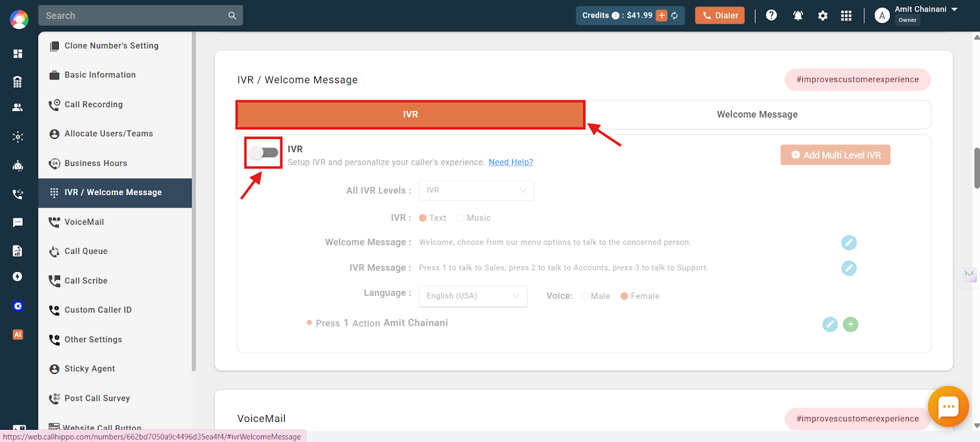Open the call logs phone icon in left rail
The image size is (980, 442).
click(18, 194)
